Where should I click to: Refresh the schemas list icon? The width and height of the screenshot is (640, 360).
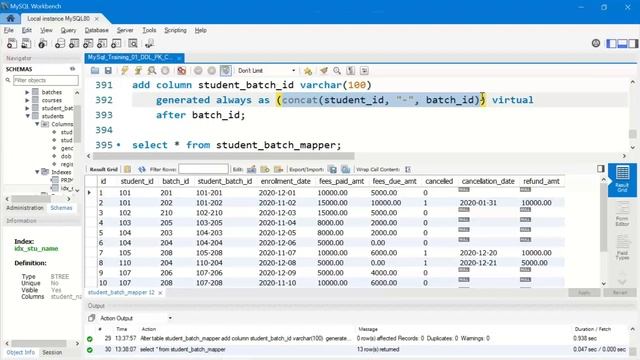point(73,69)
